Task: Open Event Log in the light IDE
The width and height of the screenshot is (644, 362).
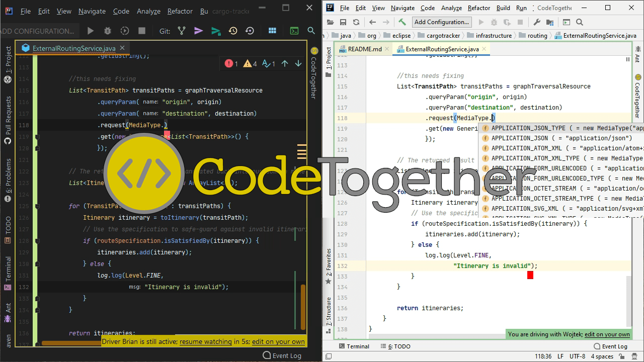Action: (610, 346)
